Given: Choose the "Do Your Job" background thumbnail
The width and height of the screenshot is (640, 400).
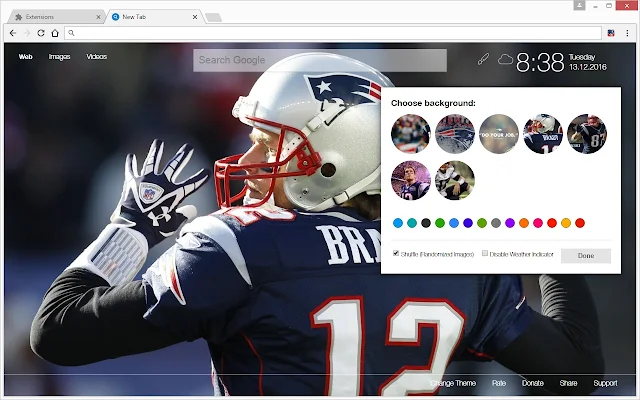Looking at the screenshot, I should [x=499, y=133].
